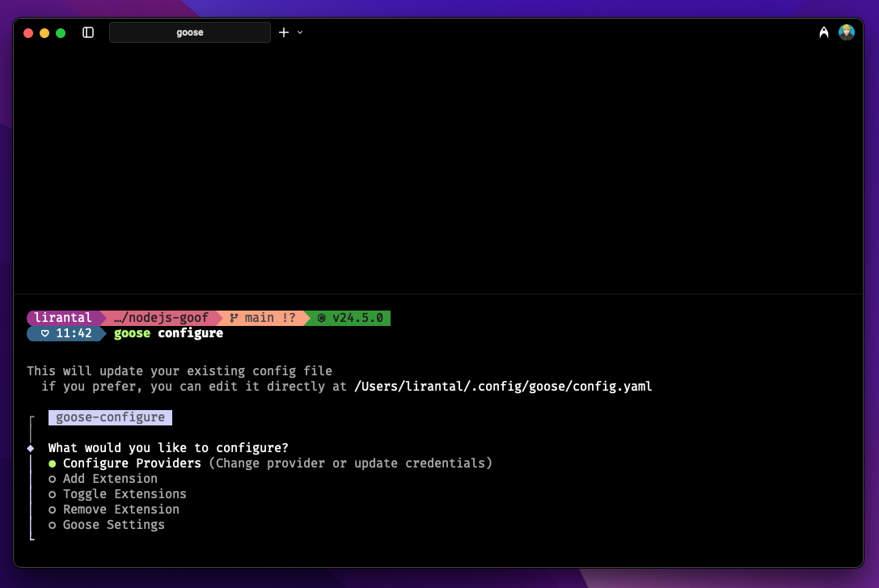Choose the Add Extension option
879x588 pixels.
(x=110, y=479)
